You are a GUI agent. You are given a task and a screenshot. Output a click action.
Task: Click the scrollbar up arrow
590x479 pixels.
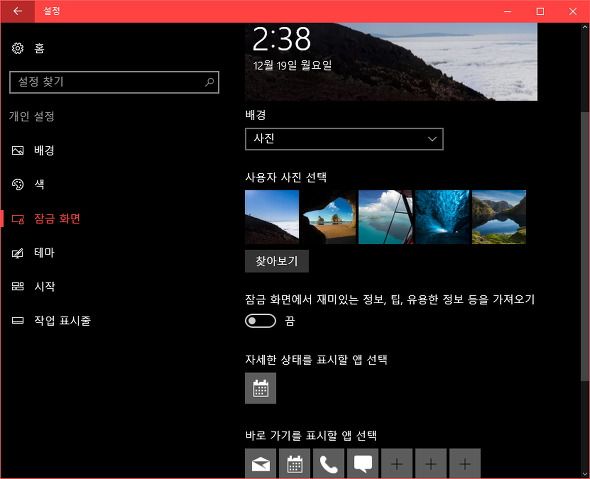[x=585, y=27]
